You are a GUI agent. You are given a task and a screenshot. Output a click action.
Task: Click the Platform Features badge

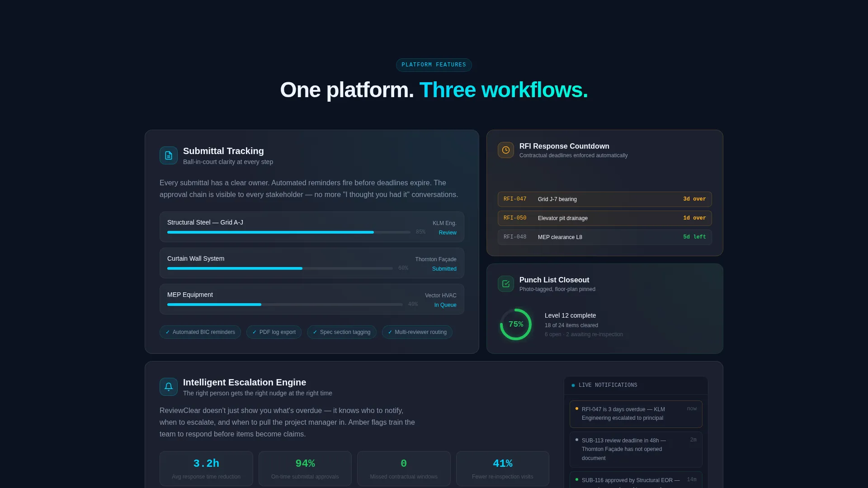[434, 65]
